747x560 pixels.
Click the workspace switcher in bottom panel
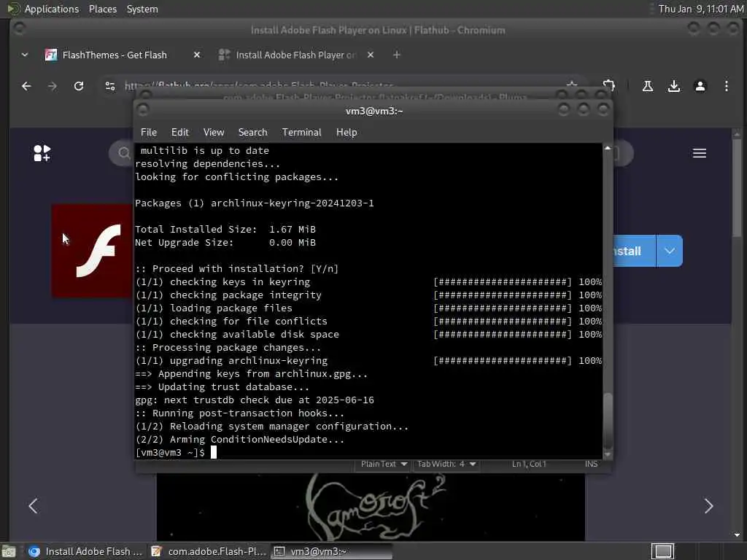click(x=662, y=551)
